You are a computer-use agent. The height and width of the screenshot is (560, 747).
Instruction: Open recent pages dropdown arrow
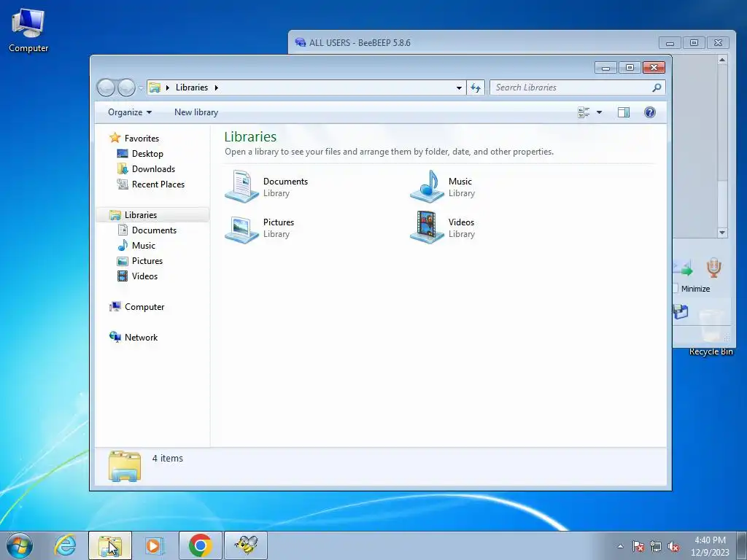point(141,88)
